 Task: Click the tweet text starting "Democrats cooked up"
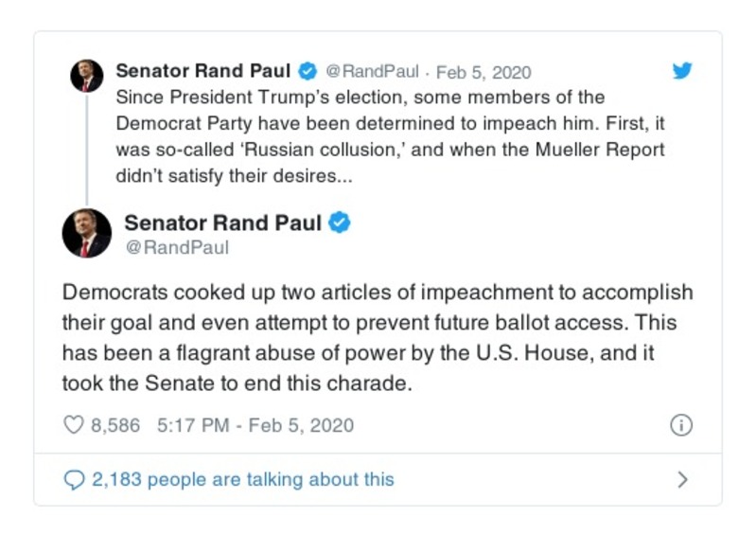point(377,337)
